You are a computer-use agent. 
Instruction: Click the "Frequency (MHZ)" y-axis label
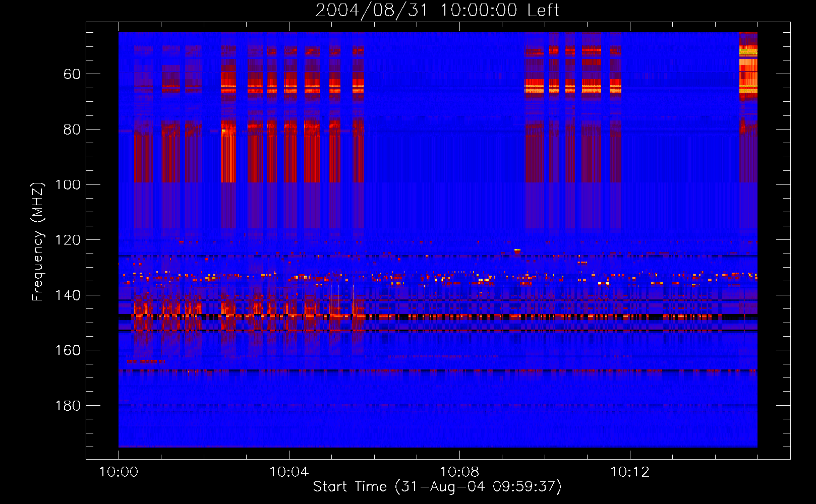tap(37, 241)
